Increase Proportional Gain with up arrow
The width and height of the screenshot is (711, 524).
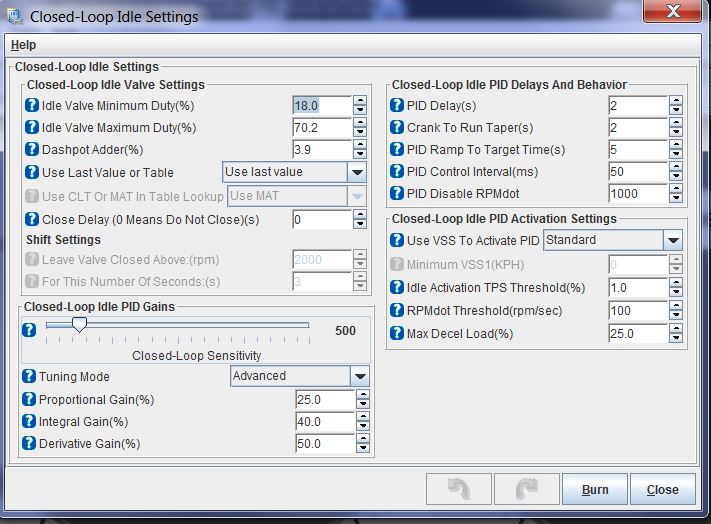click(x=362, y=394)
